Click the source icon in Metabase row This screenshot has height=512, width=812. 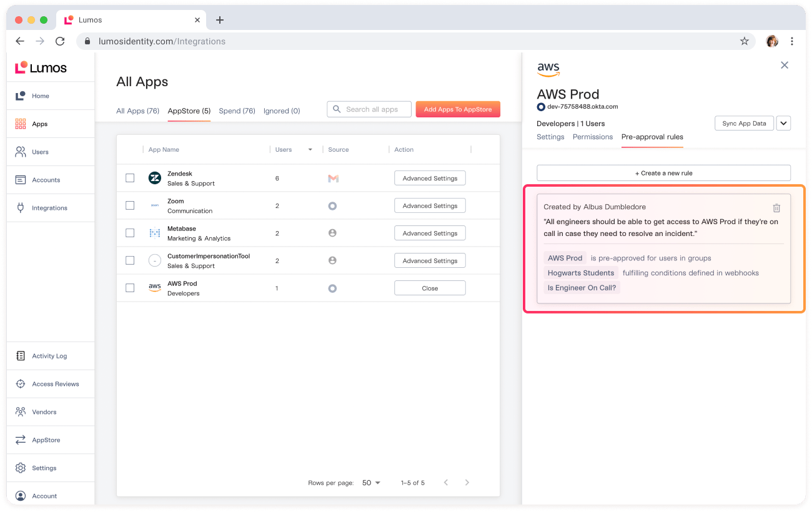click(332, 233)
